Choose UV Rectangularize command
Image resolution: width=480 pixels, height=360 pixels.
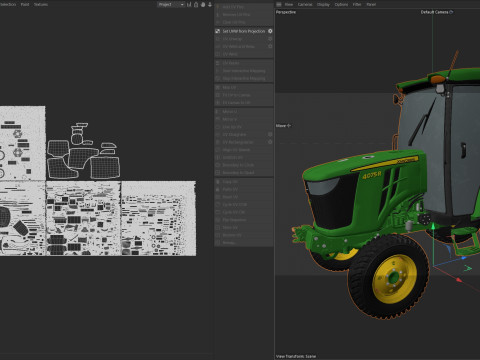point(244,142)
